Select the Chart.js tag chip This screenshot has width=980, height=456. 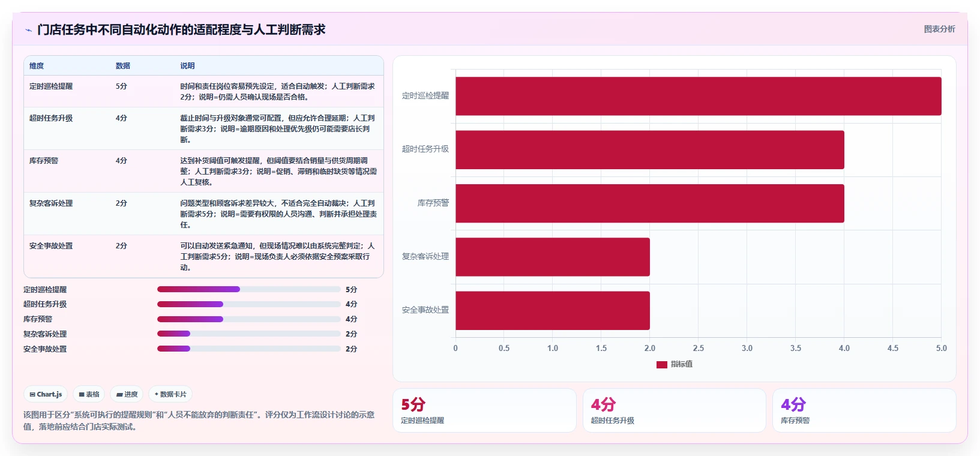click(x=46, y=394)
